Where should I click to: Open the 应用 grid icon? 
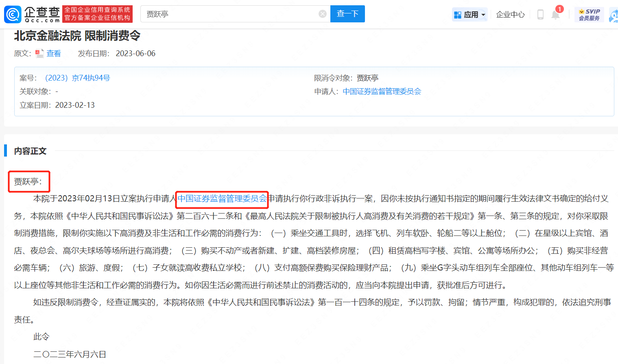[458, 15]
